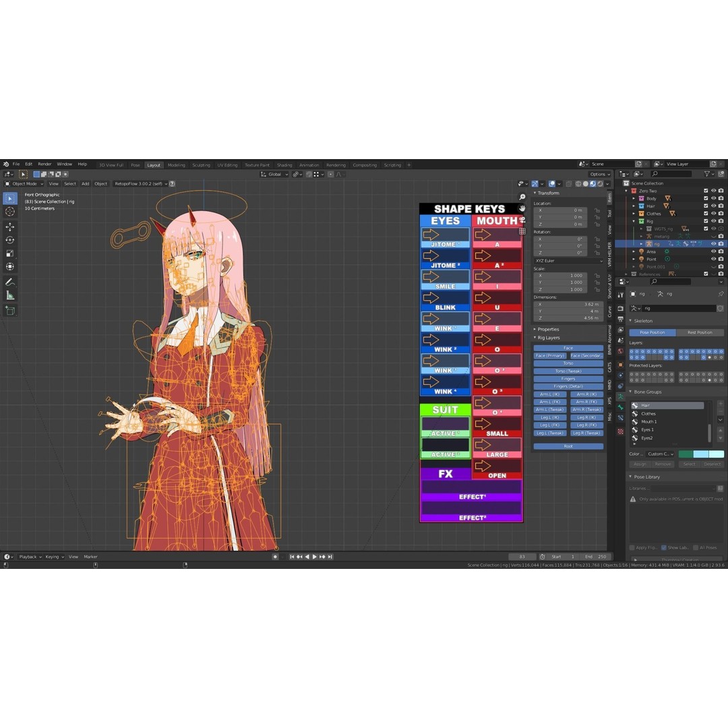Open Global transform orientation dropdown

[x=274, y=175]
